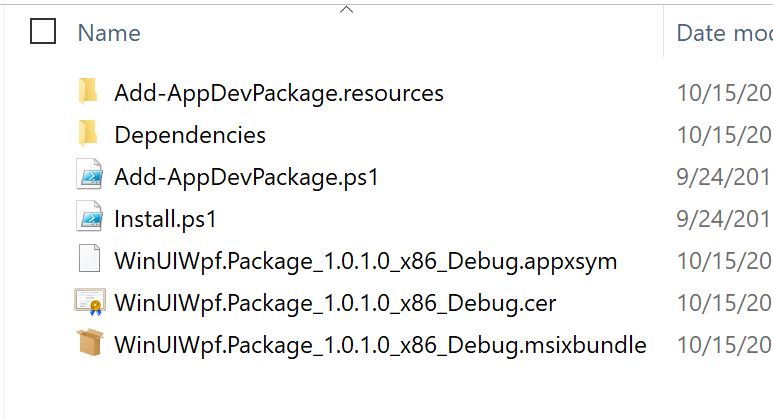Image resolution: width=773 pixels, height=419 pixels.
Task: Click the sort arrow above the Name column
Action: [x=347, y=9]
